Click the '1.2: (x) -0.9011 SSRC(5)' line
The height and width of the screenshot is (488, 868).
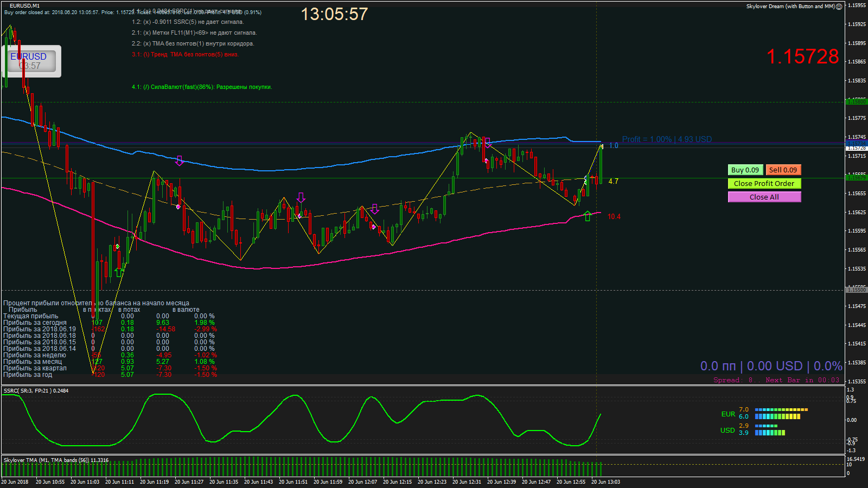pyautogui.click(x=188, y=22)
